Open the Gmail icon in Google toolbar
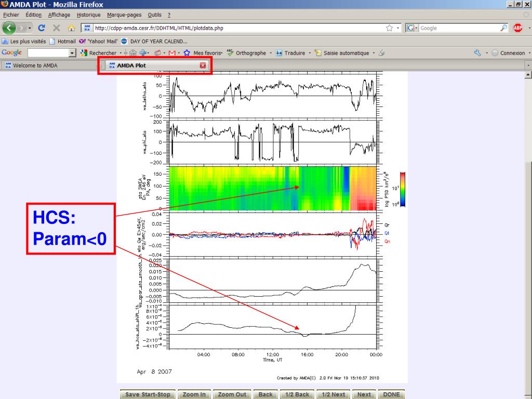This screenshot has width=532, height=399. pyautogui.click(x=172, y=53)
